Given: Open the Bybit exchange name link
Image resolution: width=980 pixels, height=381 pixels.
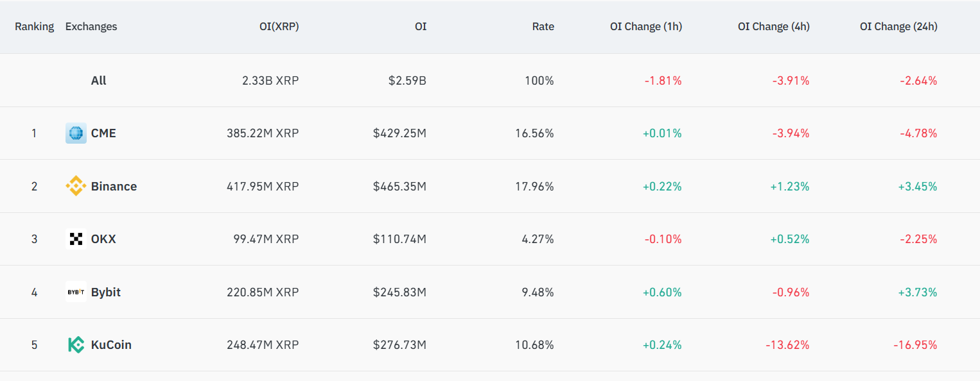Looking at the screenshot, I should [x=106, y=292].
